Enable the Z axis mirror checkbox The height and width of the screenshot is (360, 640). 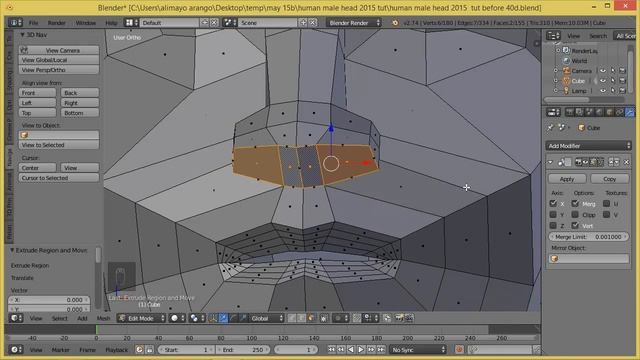[x=553, y=225]
